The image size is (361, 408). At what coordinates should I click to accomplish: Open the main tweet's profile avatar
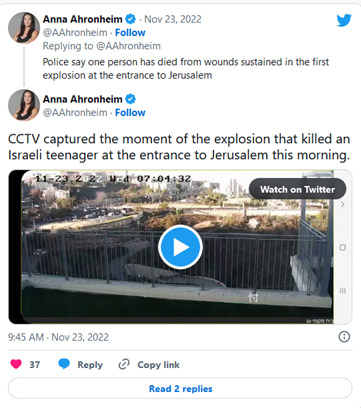pos(24,105)
